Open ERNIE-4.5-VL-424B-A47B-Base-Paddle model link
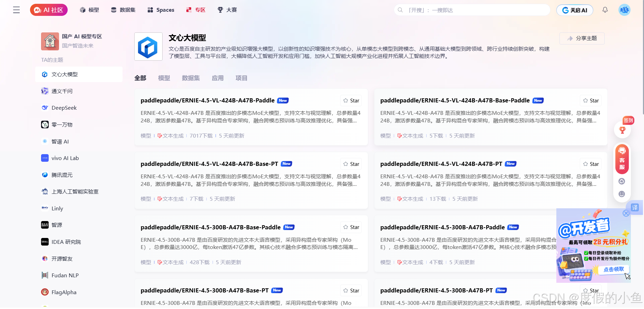The image size is (644, 309). pos(455,100)
